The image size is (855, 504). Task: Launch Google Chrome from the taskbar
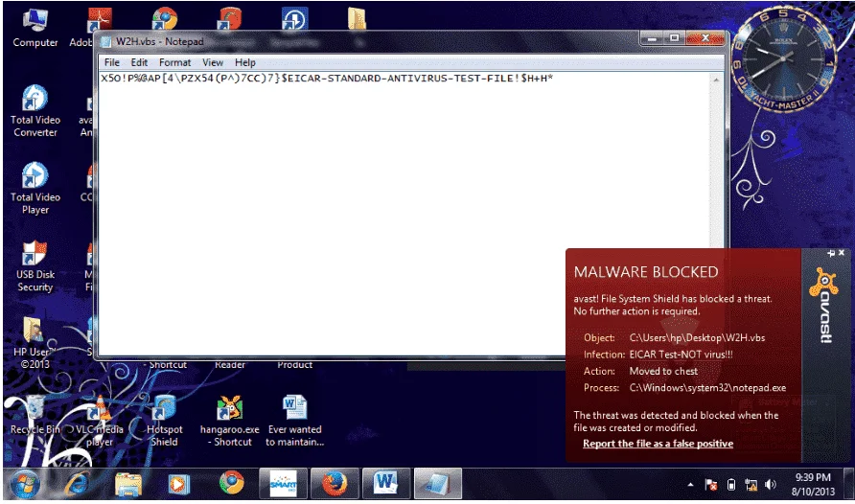pyautogui.click(x=231, y=483)
